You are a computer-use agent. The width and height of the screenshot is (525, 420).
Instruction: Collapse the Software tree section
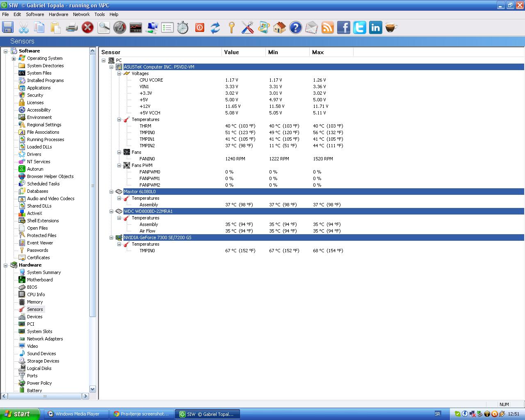pos(6,51)
